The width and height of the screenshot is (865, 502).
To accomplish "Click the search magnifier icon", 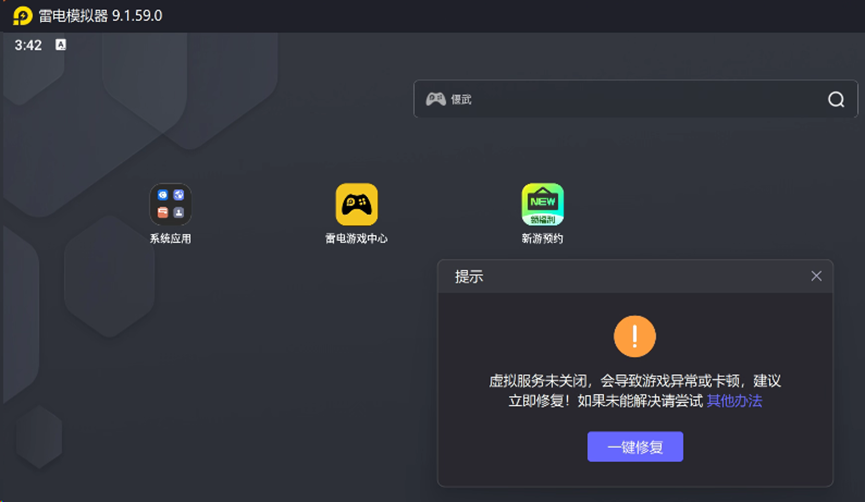I will (836, 99).
